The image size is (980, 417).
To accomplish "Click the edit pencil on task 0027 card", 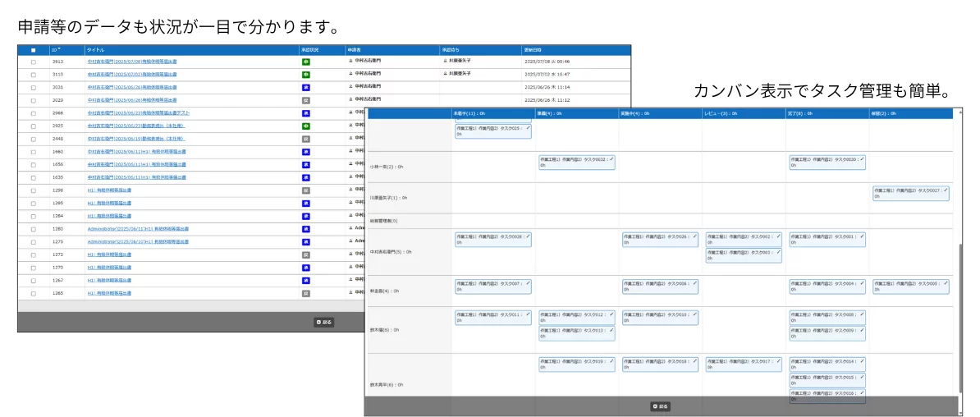I will coord(946,190).
